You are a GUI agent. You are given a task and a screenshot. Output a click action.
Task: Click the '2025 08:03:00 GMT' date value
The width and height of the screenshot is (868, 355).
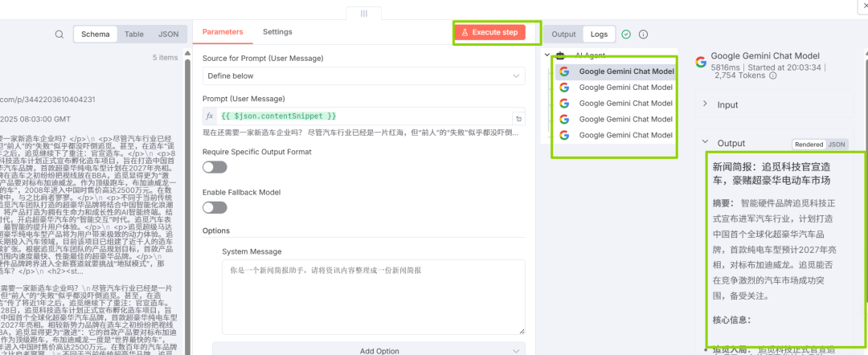pos(35,119)
